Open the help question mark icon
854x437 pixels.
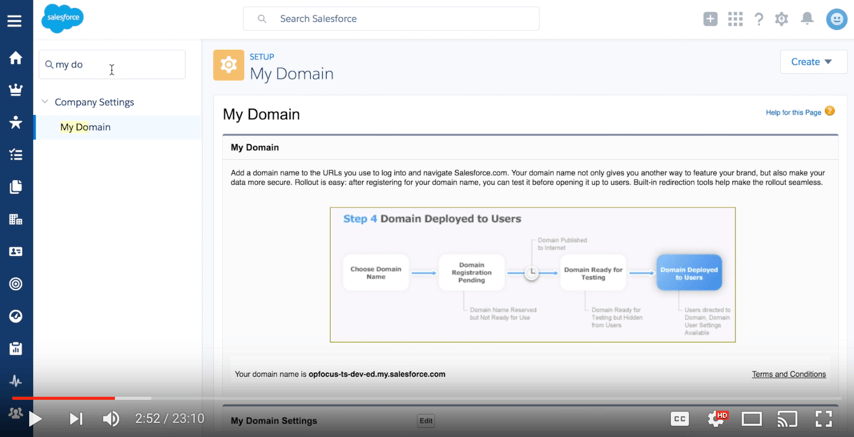pos(759,19)
